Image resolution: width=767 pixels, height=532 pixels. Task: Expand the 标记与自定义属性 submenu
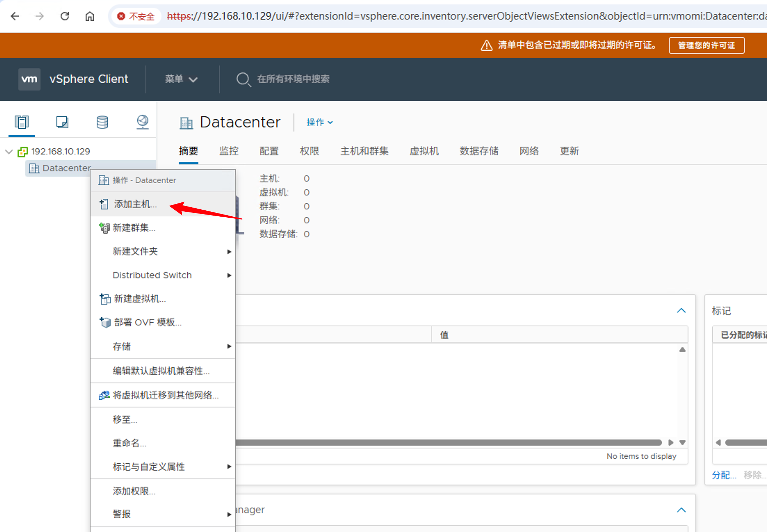pos(229,467)
